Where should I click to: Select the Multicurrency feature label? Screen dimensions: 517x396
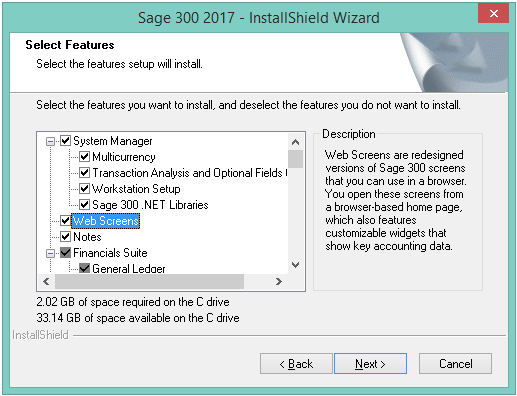click(124, 157)
